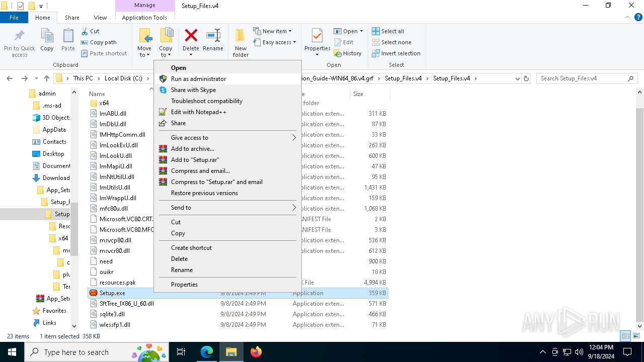The height and width of the screenshot is (362, 644).
Task: Open the File tab
Action: [x=14, y=18]
